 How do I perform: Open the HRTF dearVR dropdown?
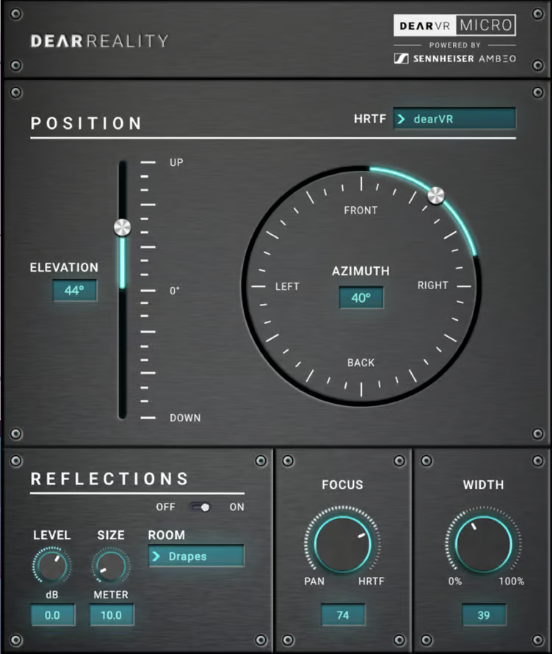(x=454, y=119)
